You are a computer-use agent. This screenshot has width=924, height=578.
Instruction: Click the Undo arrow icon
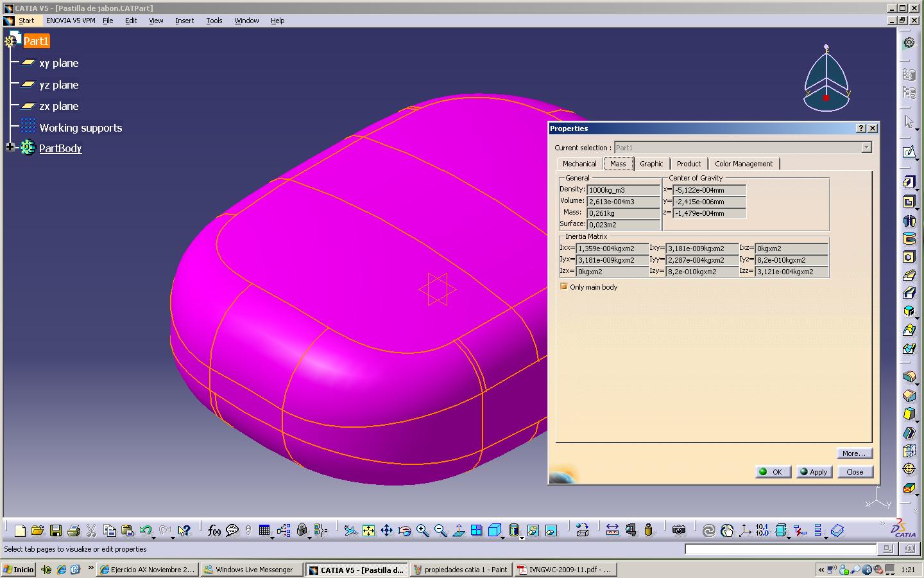(145, 530)
